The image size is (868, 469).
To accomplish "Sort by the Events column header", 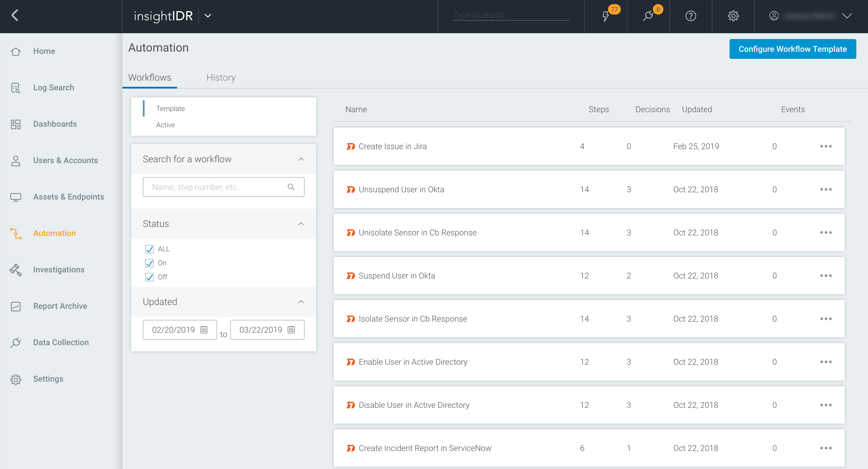I will point(793,110).
